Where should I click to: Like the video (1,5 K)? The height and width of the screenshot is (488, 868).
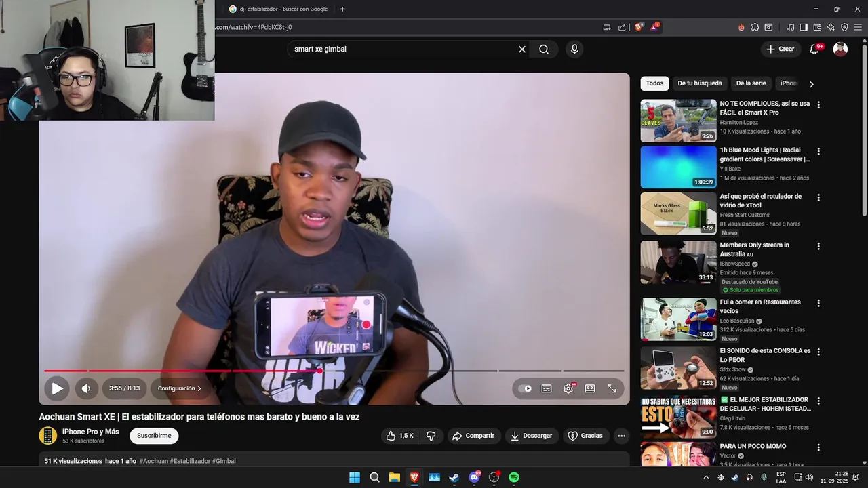[399, 436]
